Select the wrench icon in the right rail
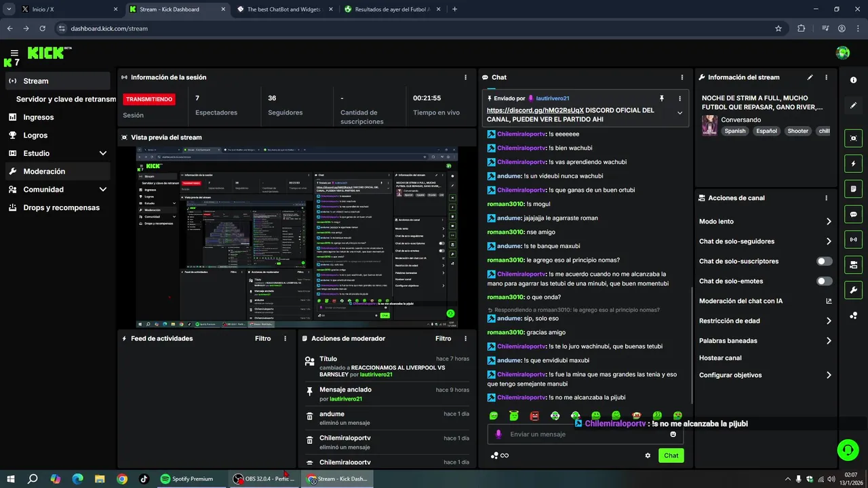Viewport: 868px width, 488px height. [x=853, y=290]
